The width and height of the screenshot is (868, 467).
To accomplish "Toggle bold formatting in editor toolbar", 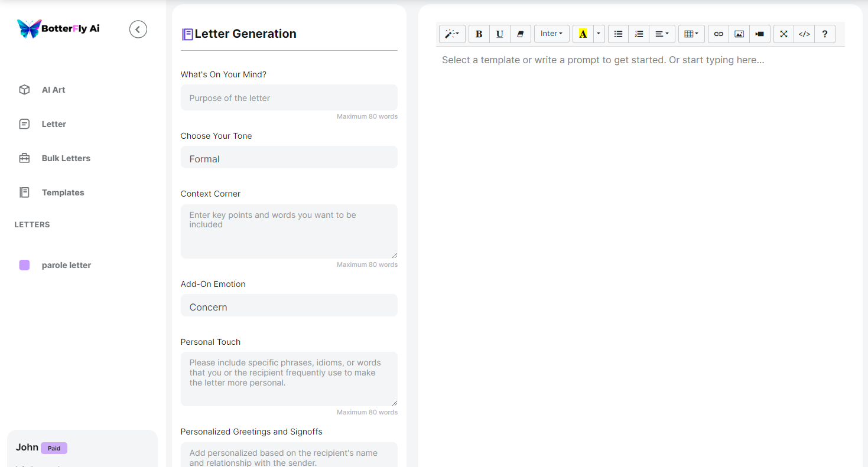I will (x=479, y=34).
